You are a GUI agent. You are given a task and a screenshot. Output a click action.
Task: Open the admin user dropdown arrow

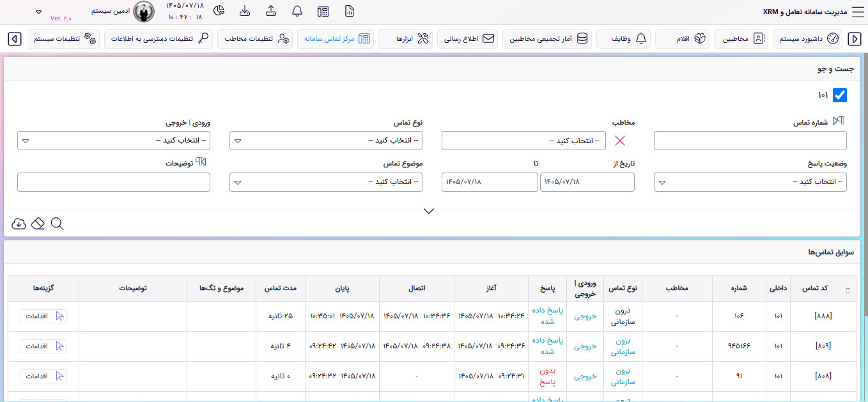click(x=38, y=12)
